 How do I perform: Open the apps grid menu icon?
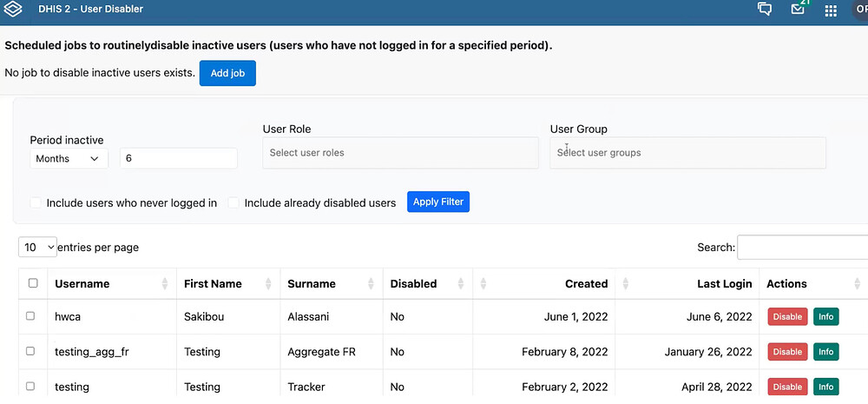(x=831, y=10)
